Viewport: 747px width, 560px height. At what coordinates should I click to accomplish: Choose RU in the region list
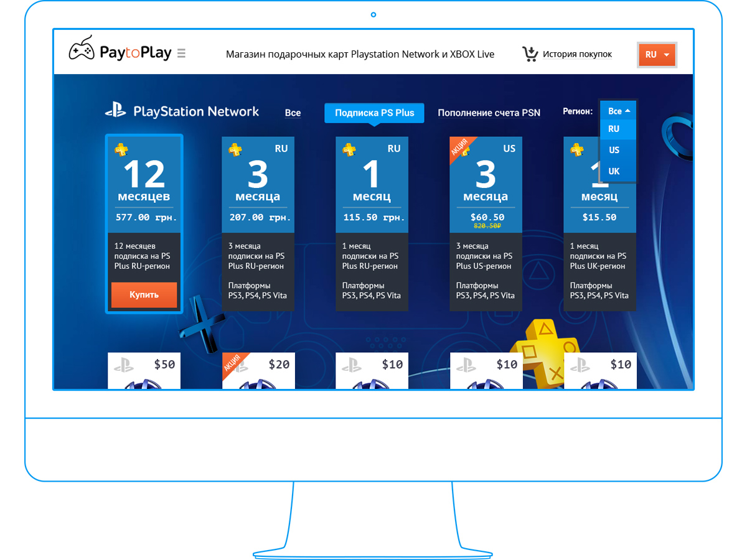click(x=618, y=129)
